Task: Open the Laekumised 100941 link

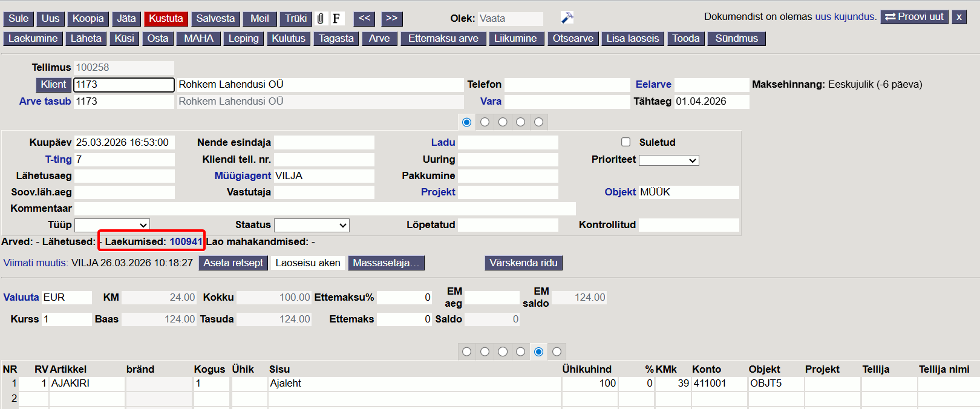Action: [x=186, y=241]
